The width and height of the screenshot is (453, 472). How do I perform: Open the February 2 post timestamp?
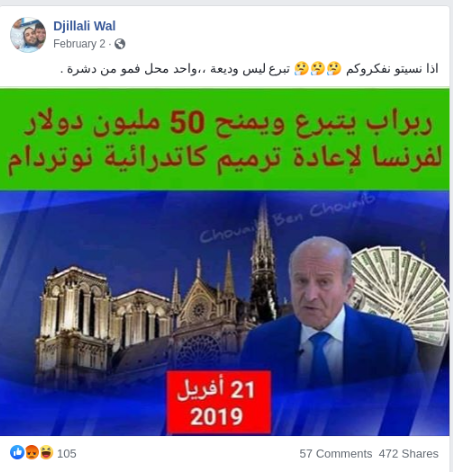(x=79, y=44)
